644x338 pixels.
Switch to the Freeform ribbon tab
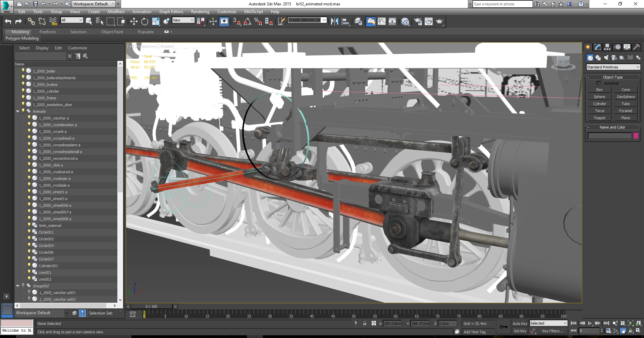(x=48, y=32)
